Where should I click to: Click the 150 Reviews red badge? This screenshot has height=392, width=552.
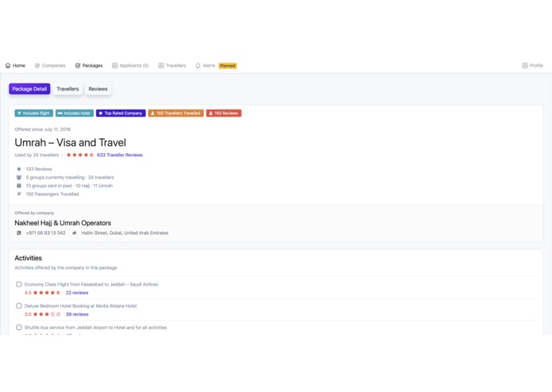point(223,113)
